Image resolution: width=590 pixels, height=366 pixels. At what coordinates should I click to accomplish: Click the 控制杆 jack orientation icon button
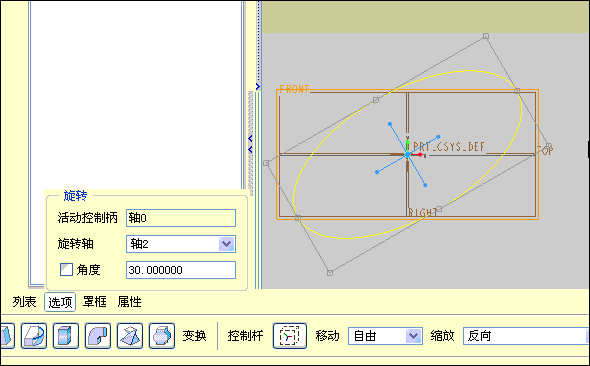coord(290,336)
